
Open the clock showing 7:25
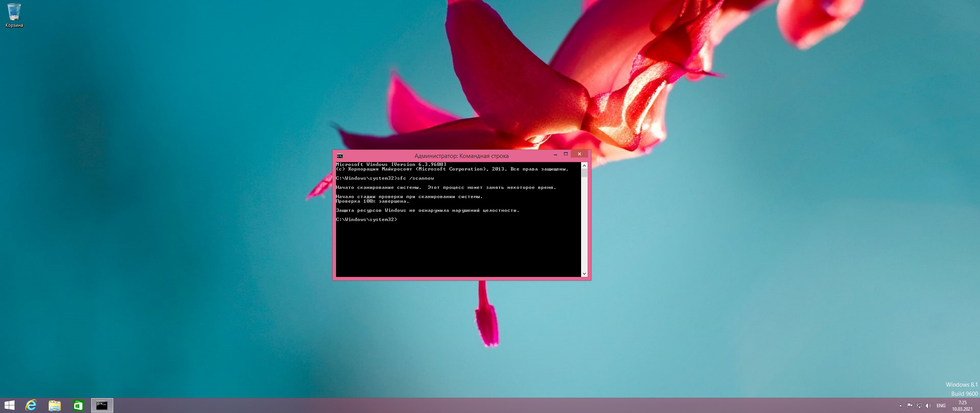[962, 406]
